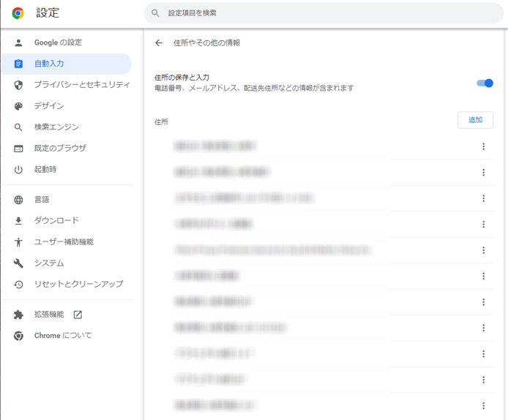
Task: Open the three-dot menu on the fourth address row
Action: [483, 225]
